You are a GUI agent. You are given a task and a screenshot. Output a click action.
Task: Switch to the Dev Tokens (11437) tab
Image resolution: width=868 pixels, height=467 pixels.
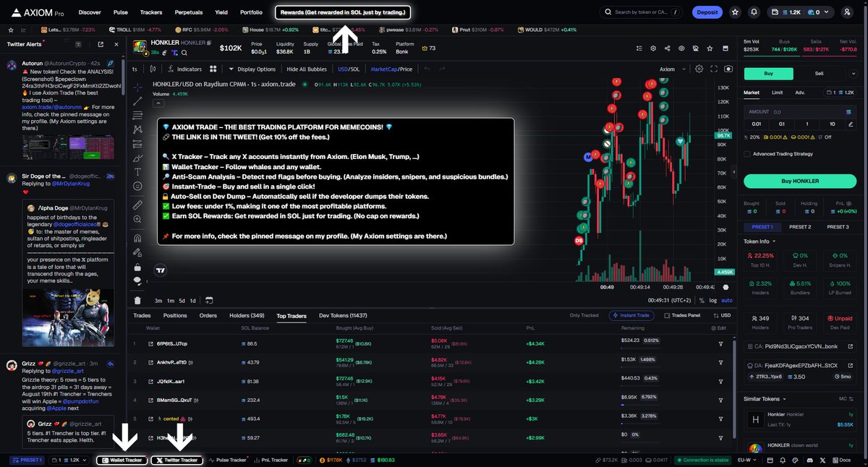tap(344, 315)
